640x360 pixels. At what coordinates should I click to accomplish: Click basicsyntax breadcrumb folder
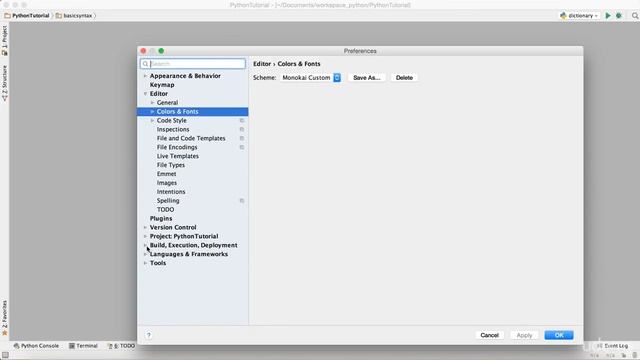74,16
